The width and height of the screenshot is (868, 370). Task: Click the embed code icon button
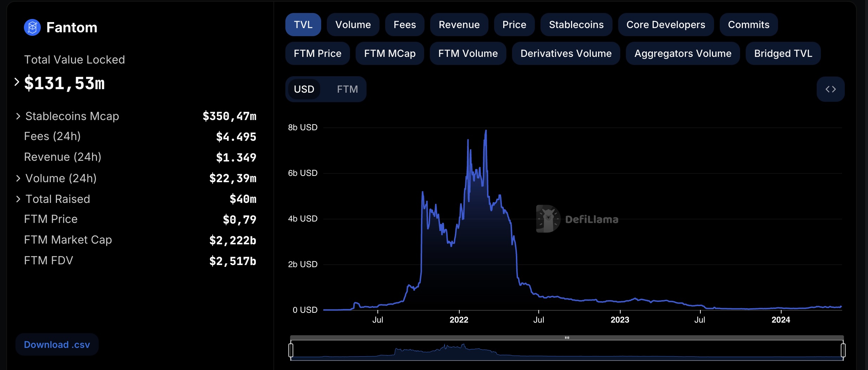pos(830,89)
